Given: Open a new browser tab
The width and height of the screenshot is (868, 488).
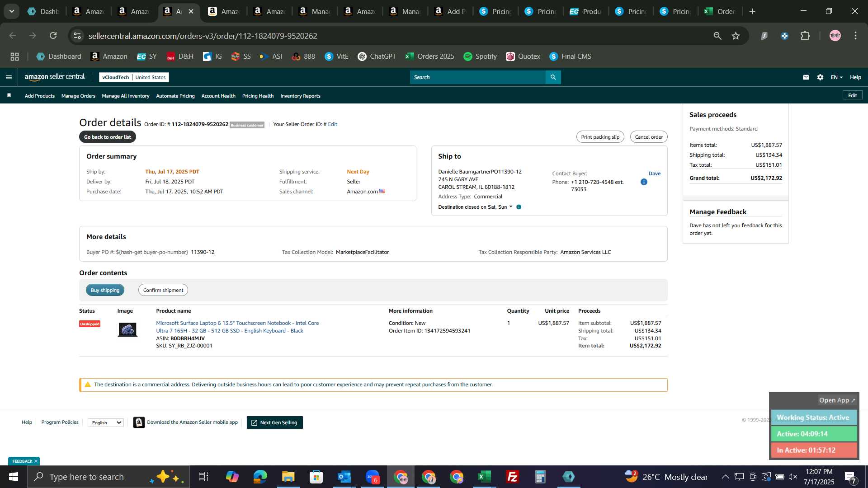Looking at the screenshot, I should [x=752, y=11].
